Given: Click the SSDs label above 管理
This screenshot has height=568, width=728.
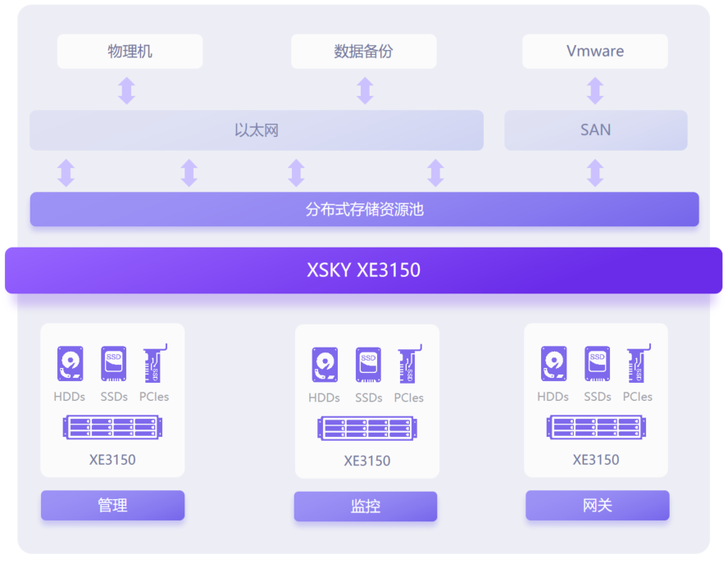Looking at the screenshot, I should coord(114,397).
